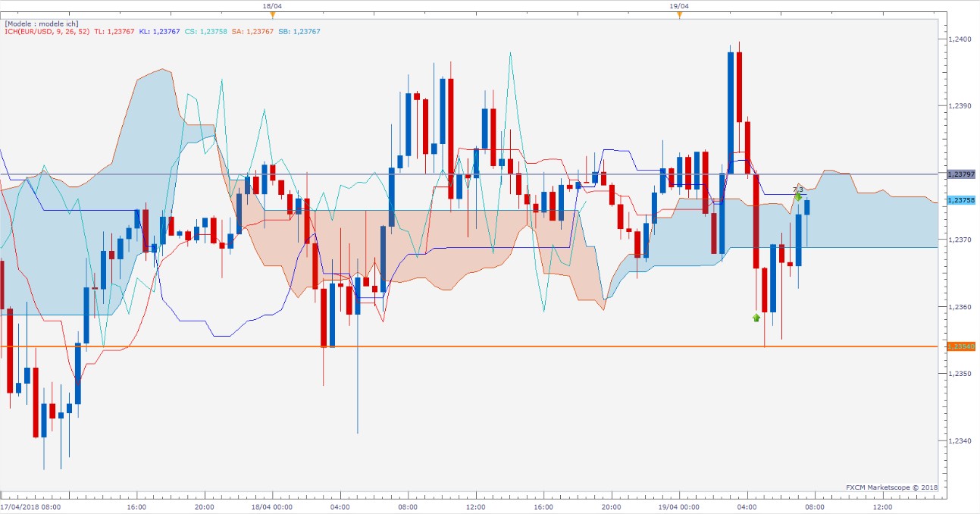
Task: Click the TL: 1,23767 legend value
Action: coord(115,31)
